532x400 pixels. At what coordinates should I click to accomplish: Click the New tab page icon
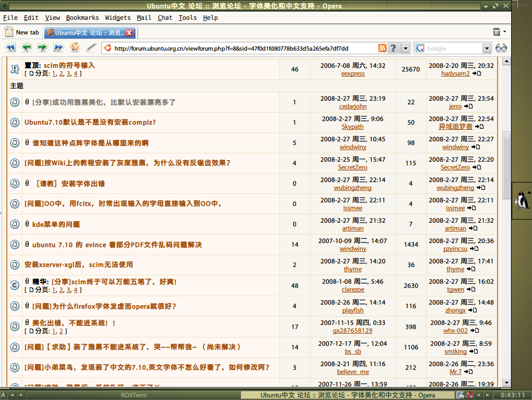tap(9, 32)
